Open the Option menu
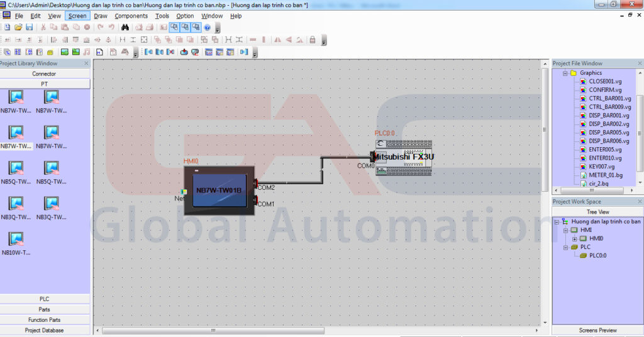 point(185,16)
